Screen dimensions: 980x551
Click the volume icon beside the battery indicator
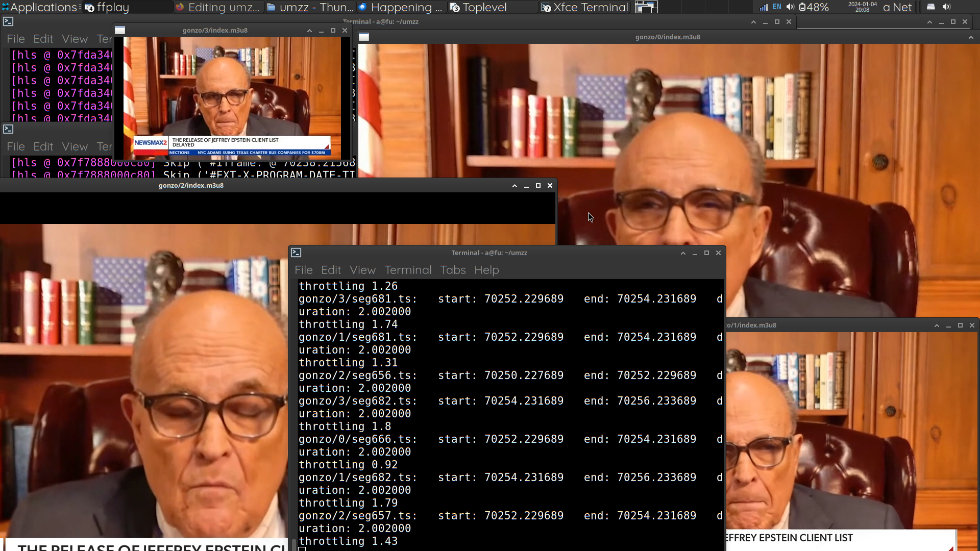point(790,7)
